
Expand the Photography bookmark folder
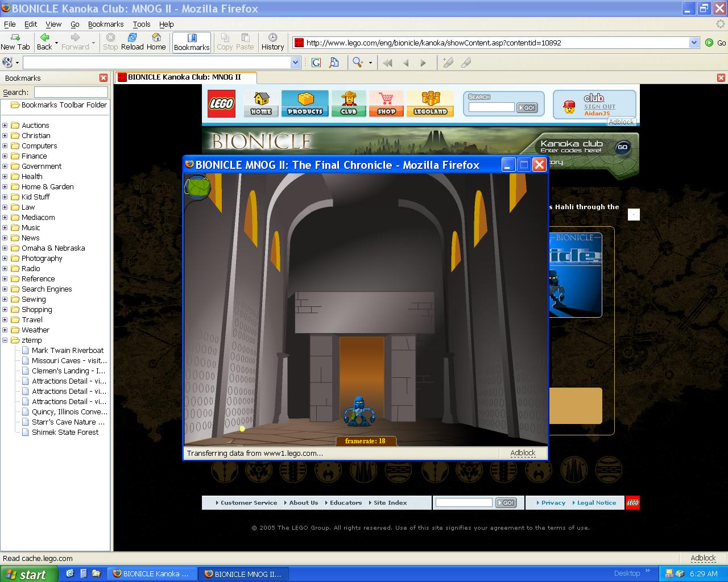tap(5, 259)
